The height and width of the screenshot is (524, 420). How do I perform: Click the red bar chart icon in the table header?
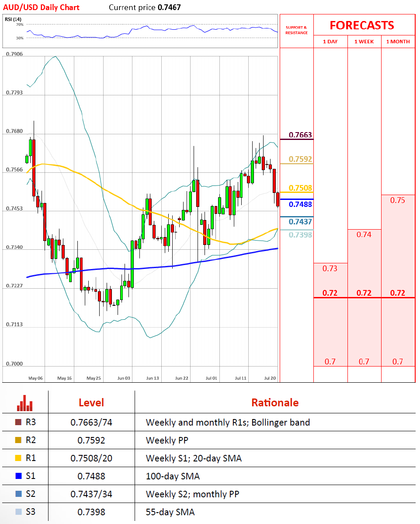25,403
